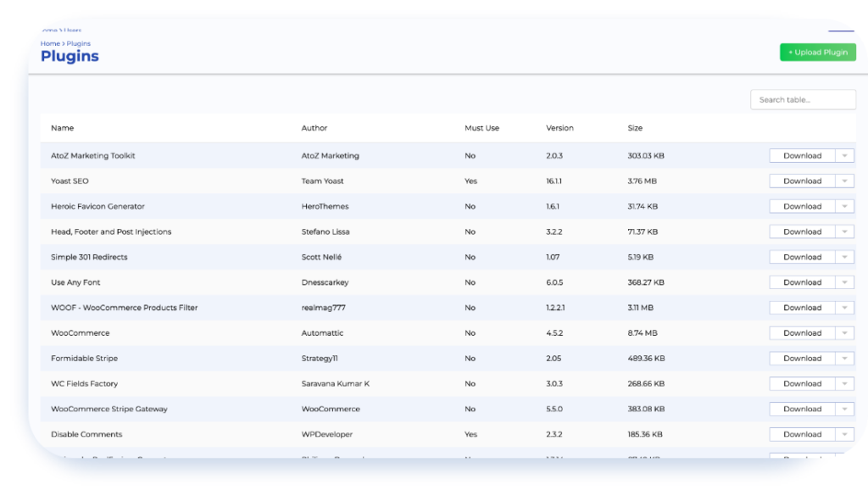Open Download dropdown for AtoZ Marketing Toolkit

point(844,155)
